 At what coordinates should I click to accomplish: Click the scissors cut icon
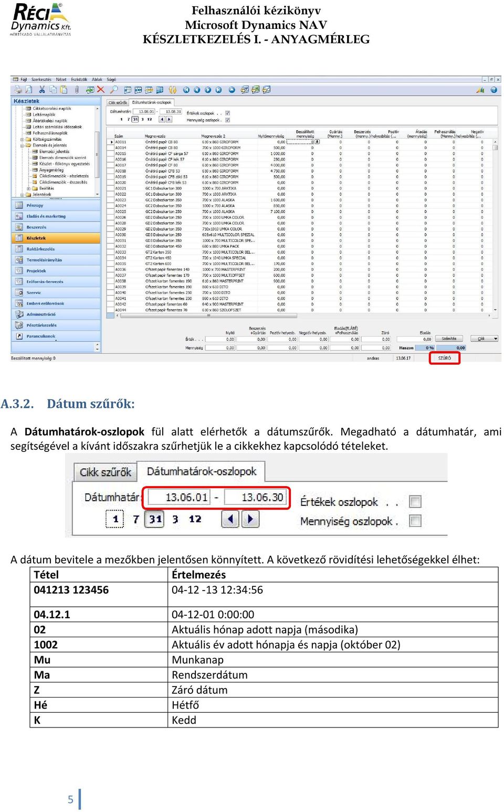42,90
